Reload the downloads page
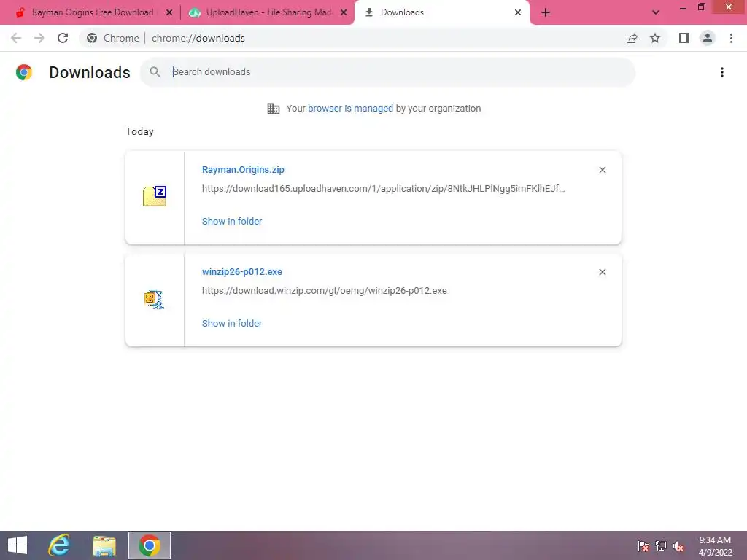This screenshot has width=747, height=560. (x=63, y=38)
